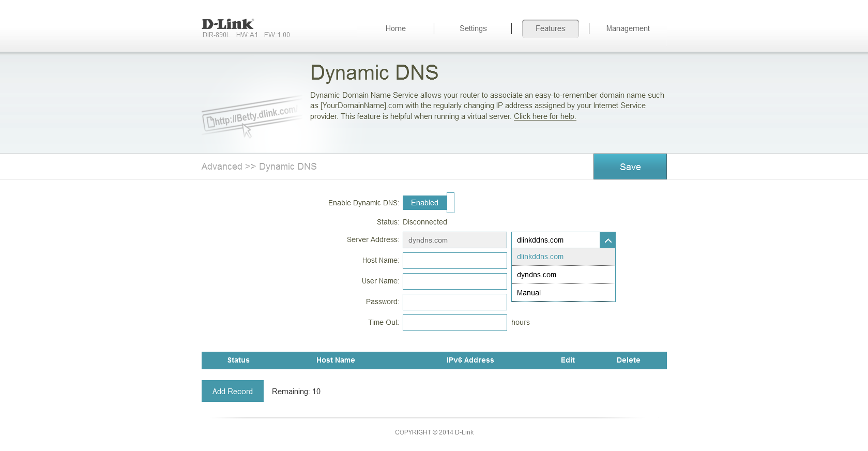The image size is (868, 451).
Task: Collapse the server dropdown chevron arrow
Action: click(608, 240)
